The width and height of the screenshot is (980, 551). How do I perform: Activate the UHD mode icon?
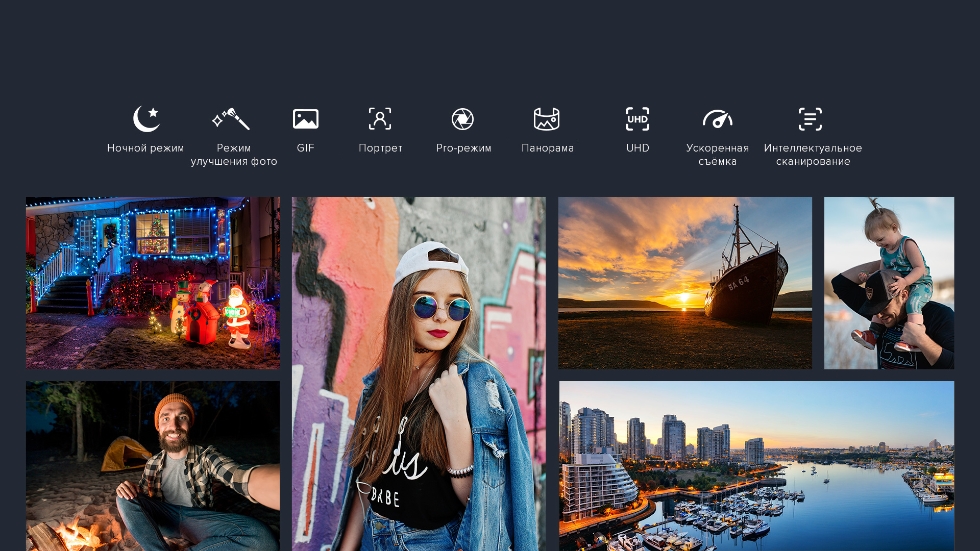(x=638, y=119)
